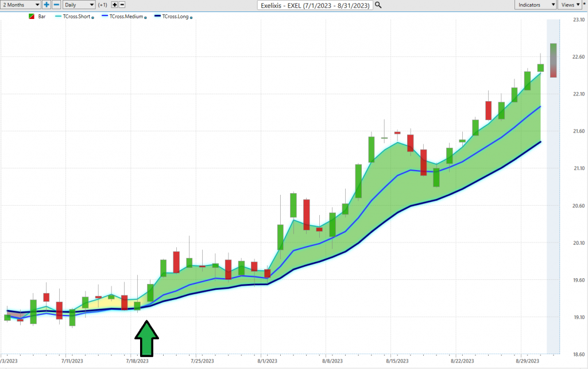The image size is (588, 369).
Task: Open the Daily interval dropdown
Action: [79, 5]
